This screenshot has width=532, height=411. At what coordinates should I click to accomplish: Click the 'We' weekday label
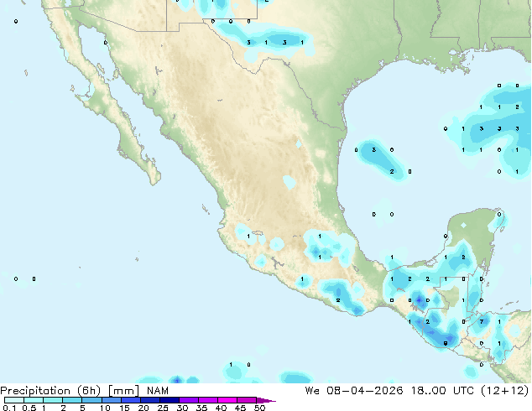pos(312,391)
